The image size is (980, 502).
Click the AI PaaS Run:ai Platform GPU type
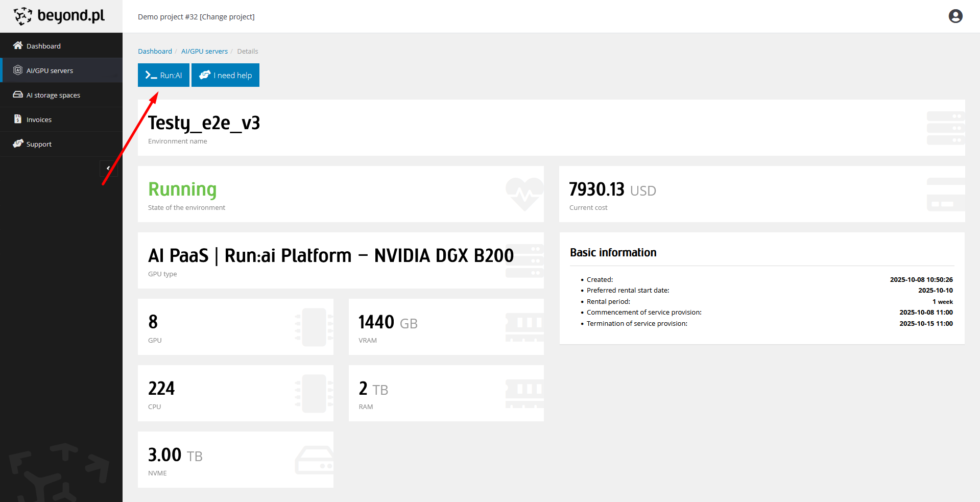pyautogui.click(x=331, y=255)
